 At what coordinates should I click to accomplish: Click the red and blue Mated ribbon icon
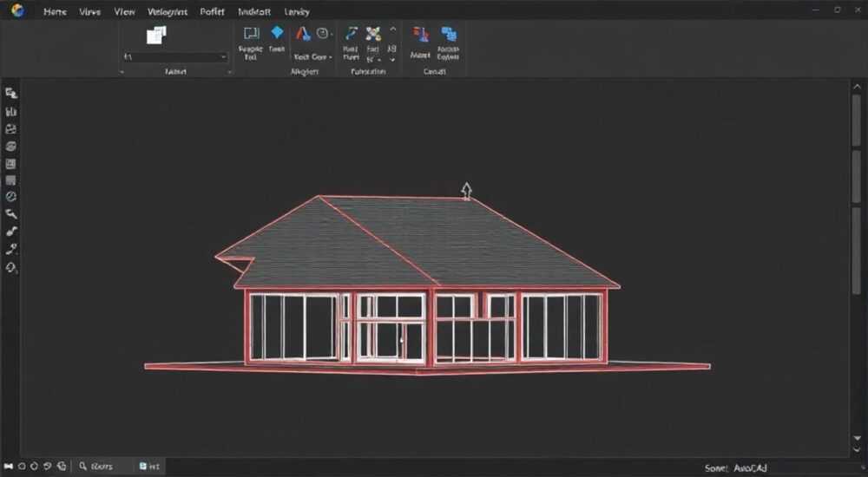pos(421,35)
